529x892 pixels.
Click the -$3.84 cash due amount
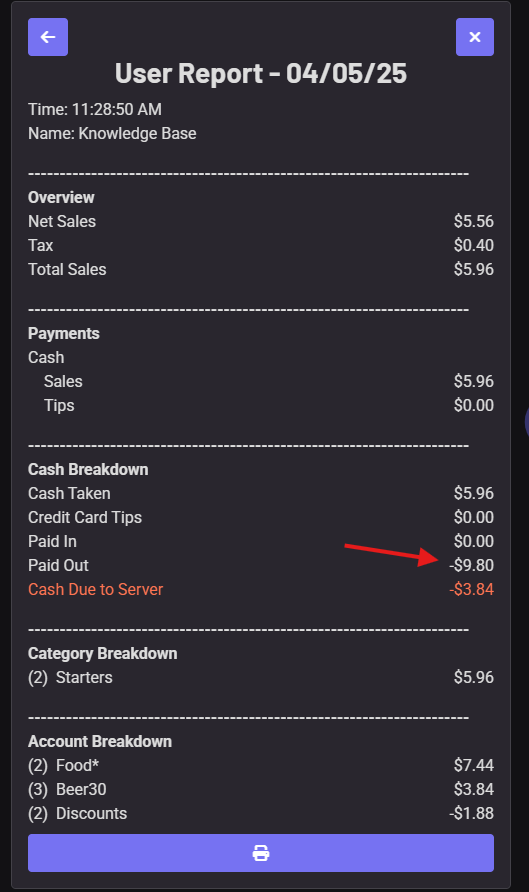[x=471, y=589]
